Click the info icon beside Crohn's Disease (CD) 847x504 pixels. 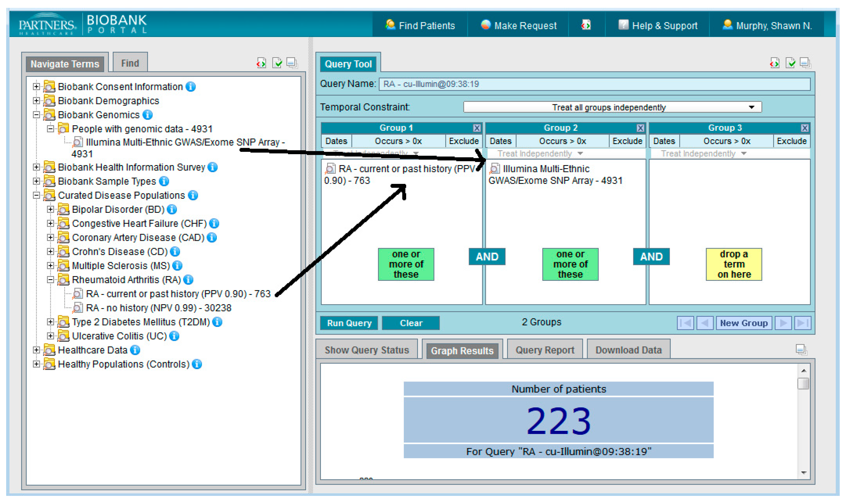pos(175,252)
